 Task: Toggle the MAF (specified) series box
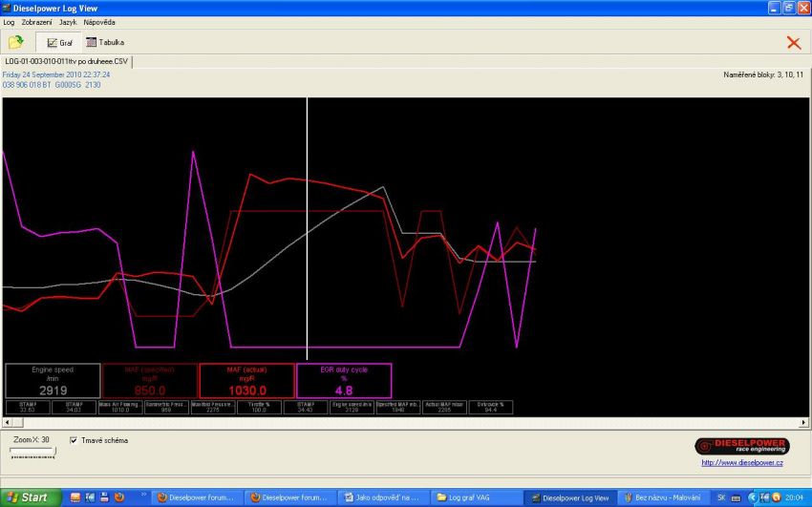pos(148,380)
